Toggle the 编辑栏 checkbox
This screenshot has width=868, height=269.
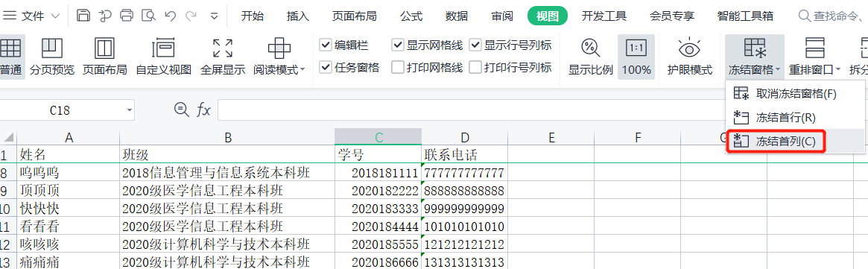click(326, 45)
